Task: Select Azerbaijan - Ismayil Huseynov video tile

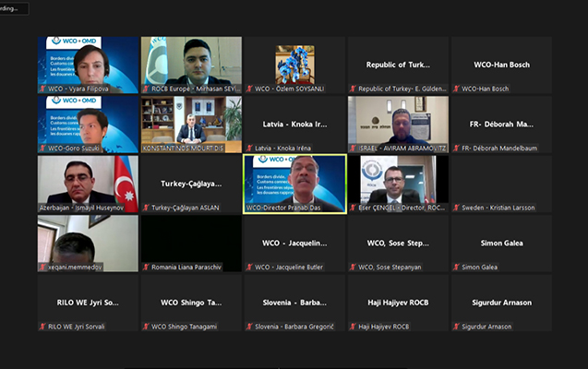Action: tap(88, 184)
